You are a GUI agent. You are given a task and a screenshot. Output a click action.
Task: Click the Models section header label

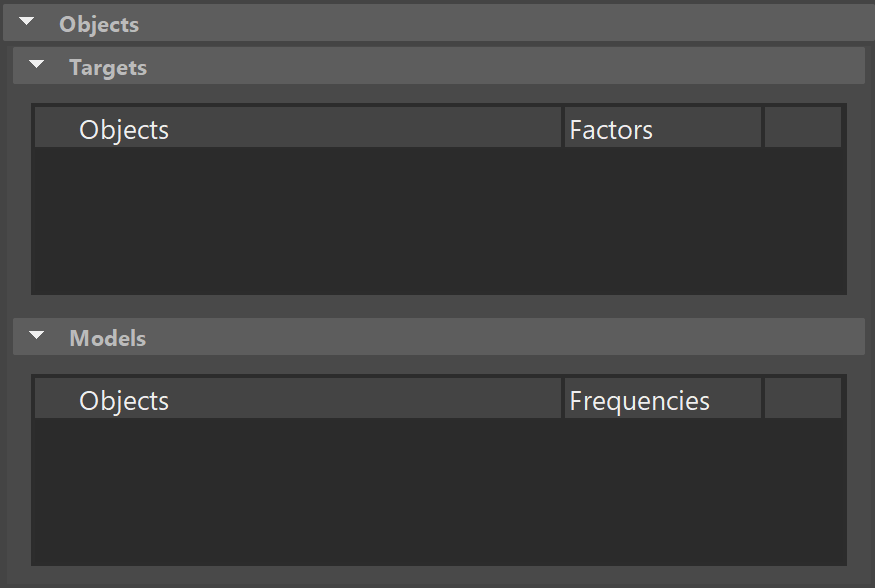pos(108,338)
